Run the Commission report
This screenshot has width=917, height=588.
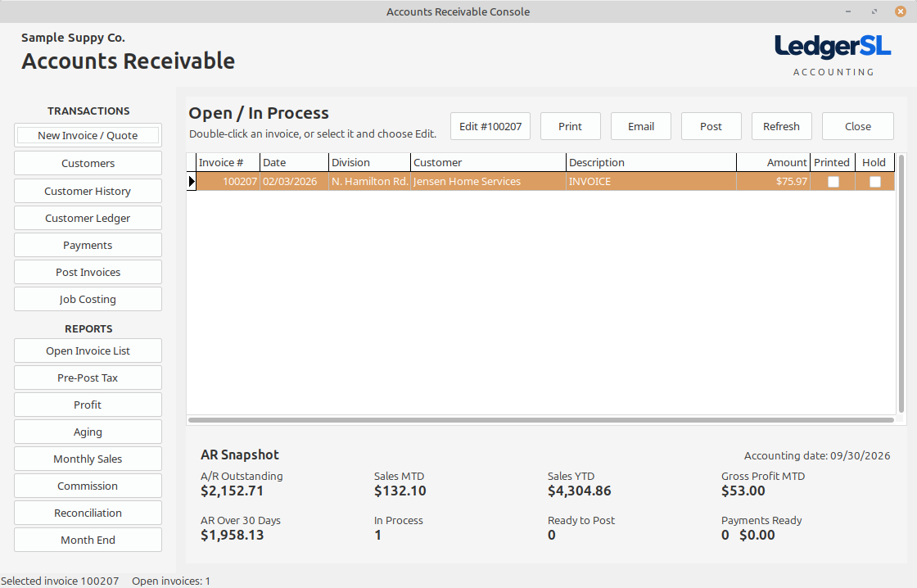click(x=88, y=486)
